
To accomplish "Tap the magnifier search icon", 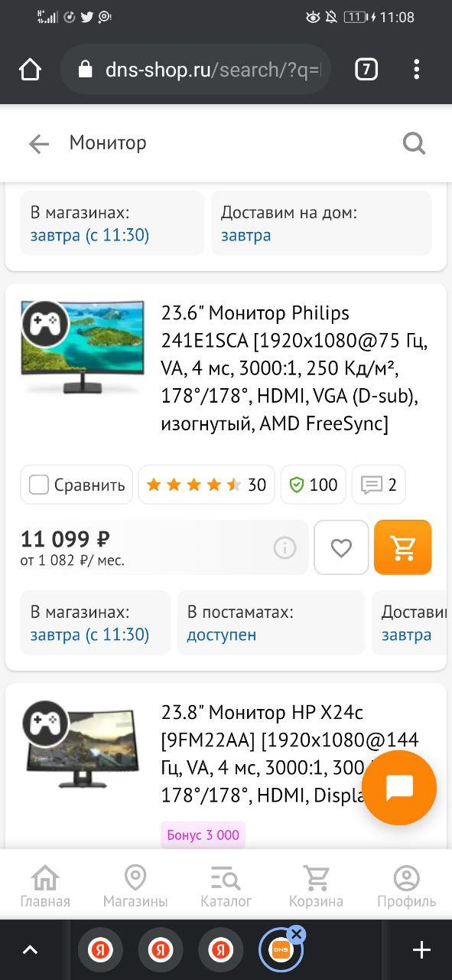I will click(x=414, y=143).
